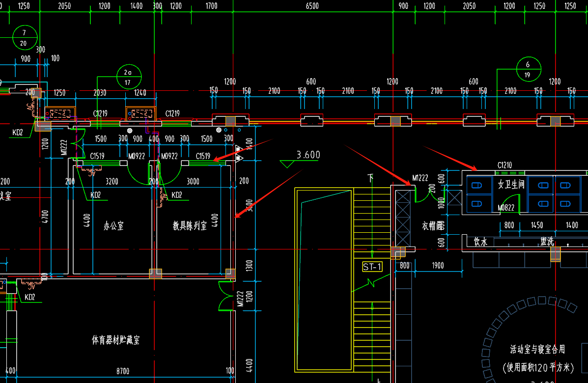Click the C1210 window label
588x383 pixels.
[x=504, y=165]
